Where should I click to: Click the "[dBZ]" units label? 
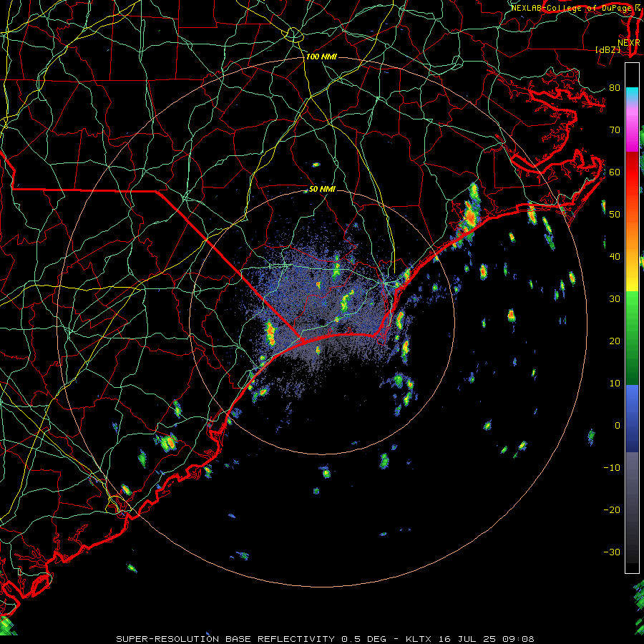(x=608, y=49)
